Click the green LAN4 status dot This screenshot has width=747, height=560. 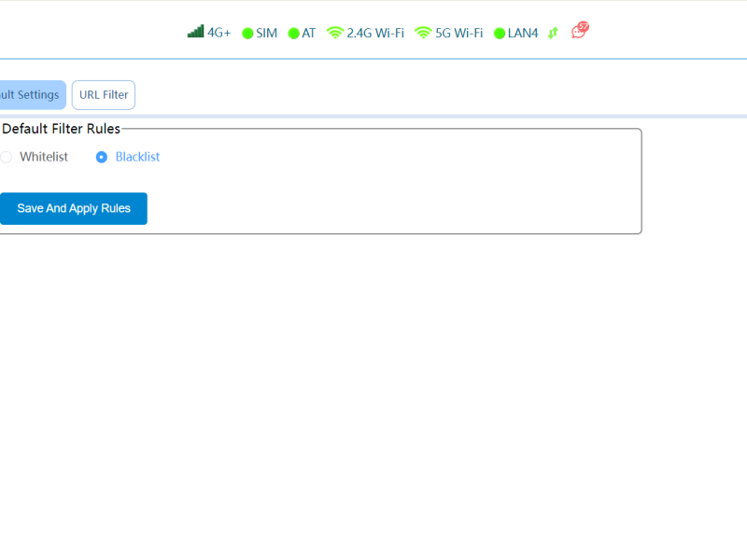click(500, 34)
